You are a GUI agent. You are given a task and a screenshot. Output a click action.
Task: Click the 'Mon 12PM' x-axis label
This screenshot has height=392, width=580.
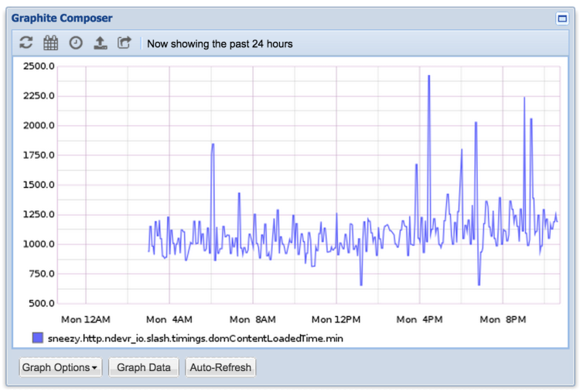click(336, 319)
